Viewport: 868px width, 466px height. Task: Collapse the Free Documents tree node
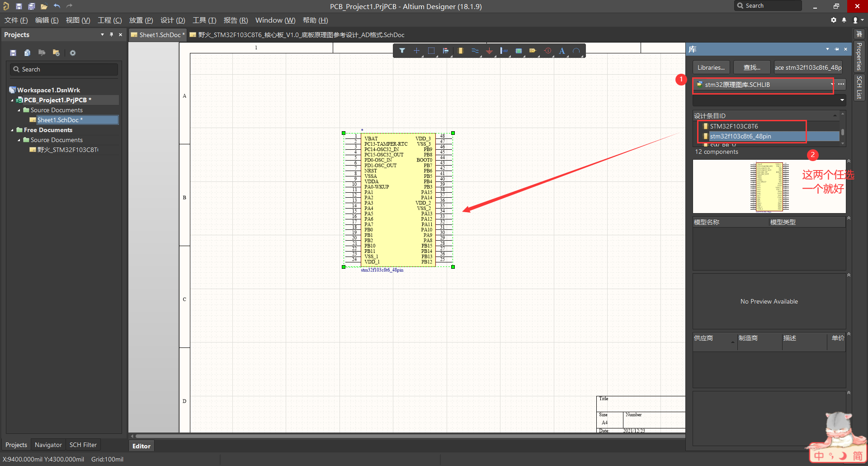pyautogui.click(x=12, y=130)
